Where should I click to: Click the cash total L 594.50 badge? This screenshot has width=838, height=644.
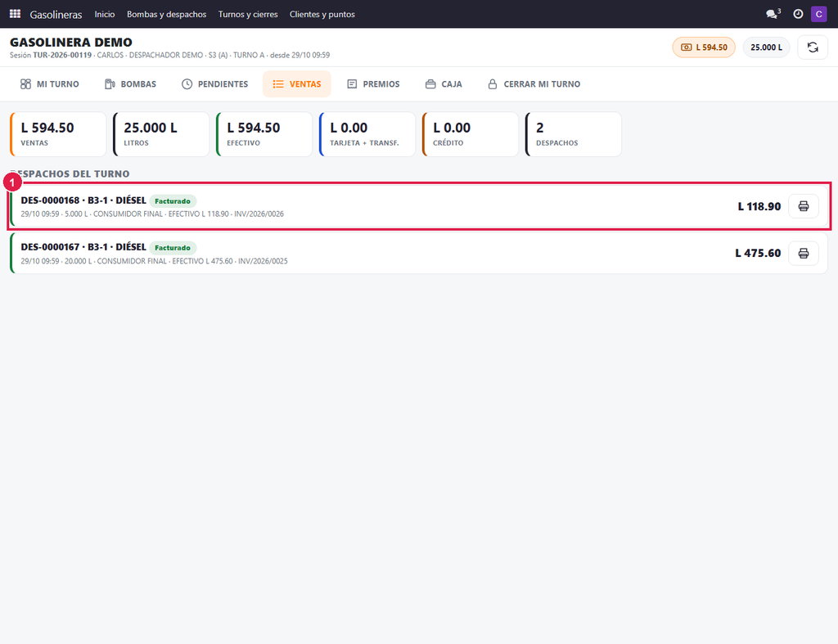point(704,47)
